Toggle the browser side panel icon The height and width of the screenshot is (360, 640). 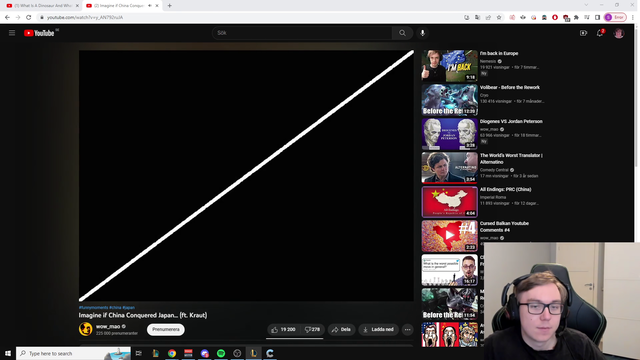(x=597, y=17)
